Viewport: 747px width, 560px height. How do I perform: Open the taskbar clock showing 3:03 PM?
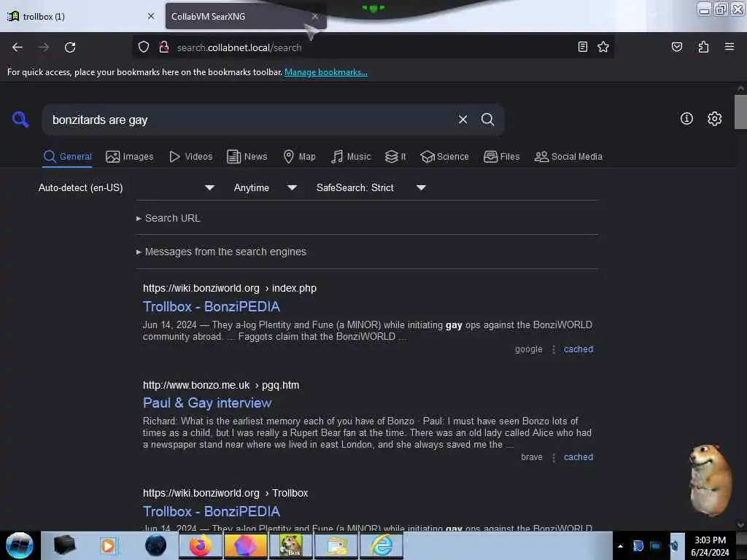click(710, 546)
